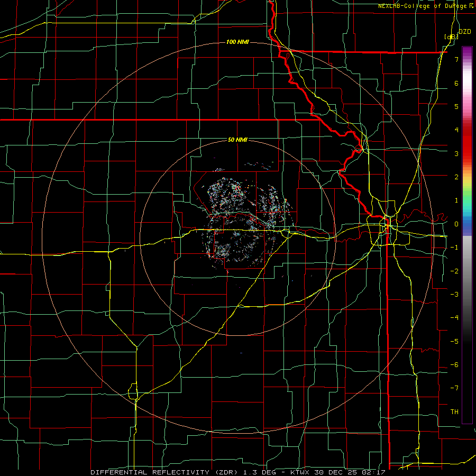The height and width of the screenshot is (476, 476).
Task: Click the 6 value on ZDR scale
Action: 456,83
